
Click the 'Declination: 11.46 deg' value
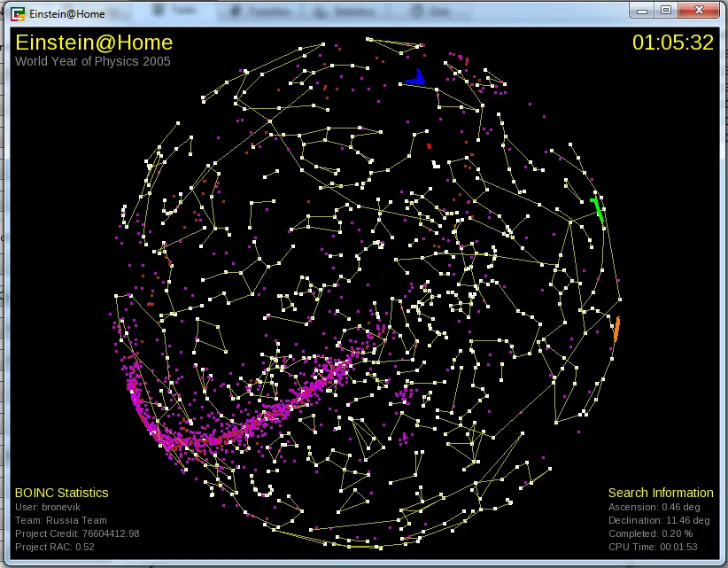(659, 520)
